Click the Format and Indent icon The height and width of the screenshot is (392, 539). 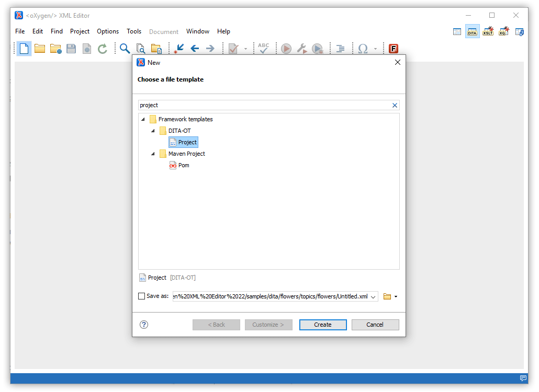(x=340, y=49)
